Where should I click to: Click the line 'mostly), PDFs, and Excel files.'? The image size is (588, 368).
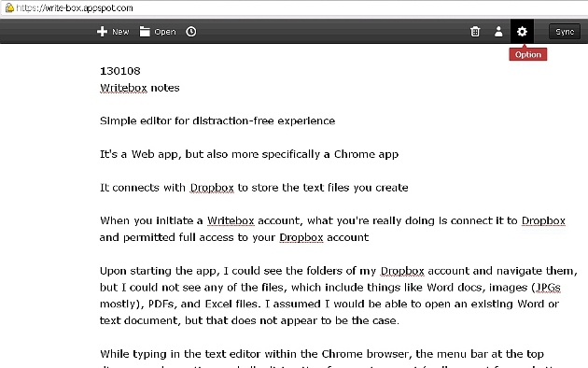pyautogui.click(x=329, y=304)
